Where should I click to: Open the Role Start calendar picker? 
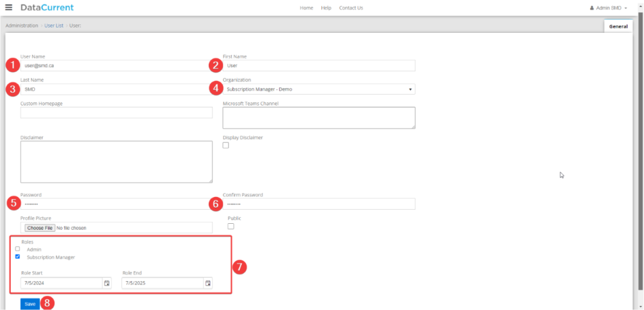click(106, 283)
